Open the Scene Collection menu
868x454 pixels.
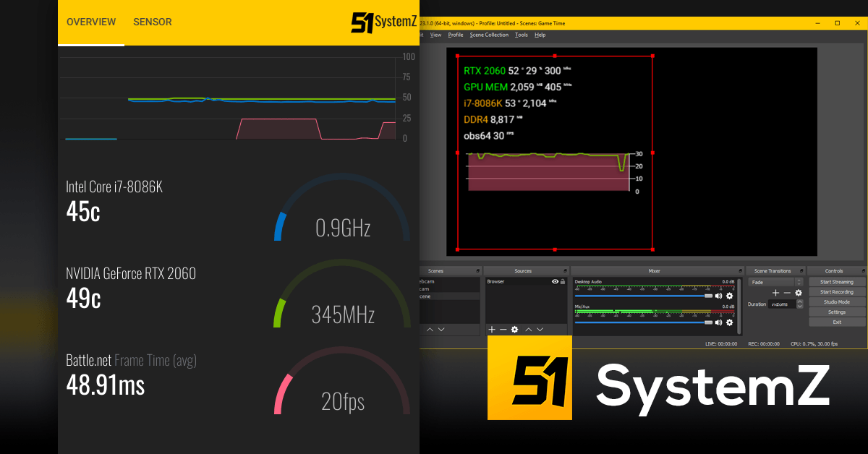(489, 35)
